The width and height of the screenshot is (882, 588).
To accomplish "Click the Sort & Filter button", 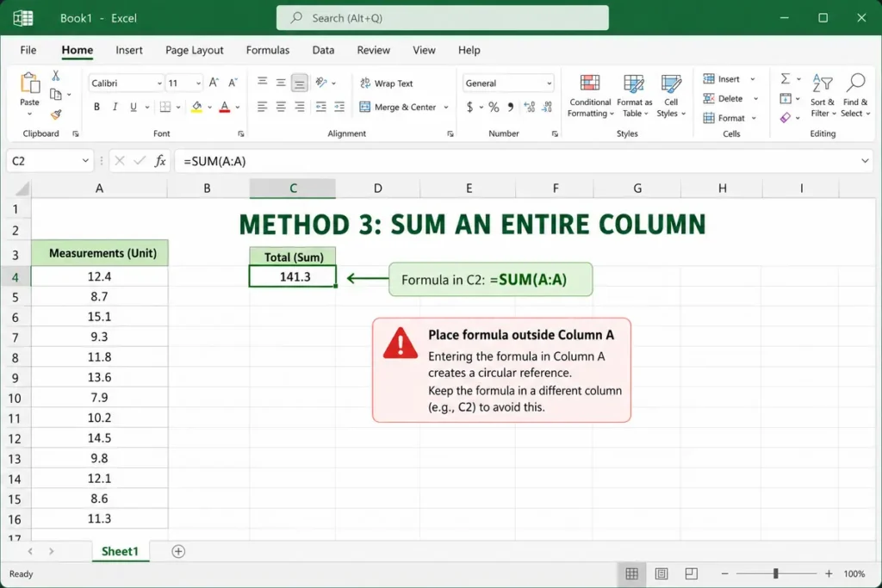I will pos(823,96).
